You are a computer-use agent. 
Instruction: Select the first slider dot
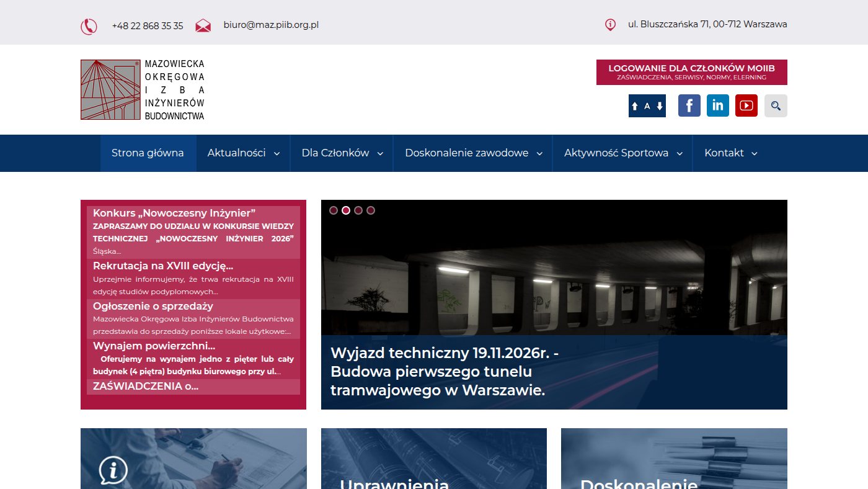334,210
